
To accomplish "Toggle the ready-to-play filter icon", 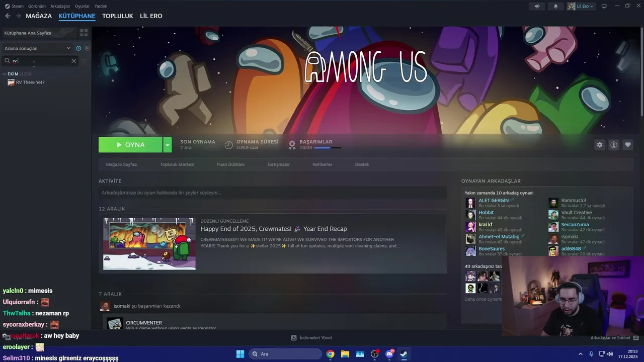I will click(87, 48).
